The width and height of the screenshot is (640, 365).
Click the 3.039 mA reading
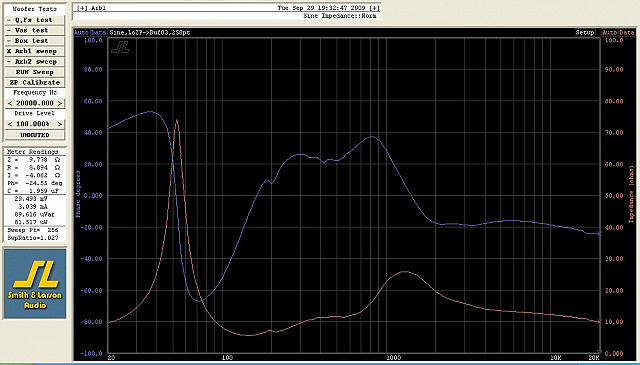(x=34, y=207)
